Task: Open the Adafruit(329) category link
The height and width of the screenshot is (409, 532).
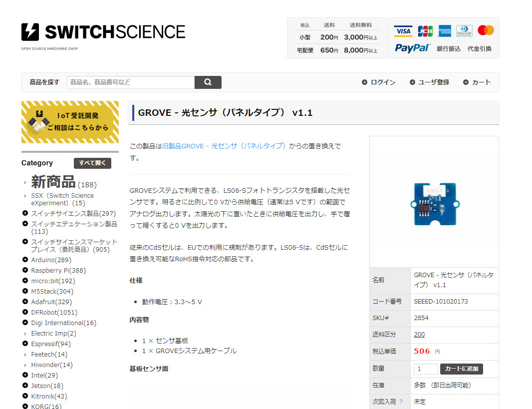Action: click(x=51, y=302)
